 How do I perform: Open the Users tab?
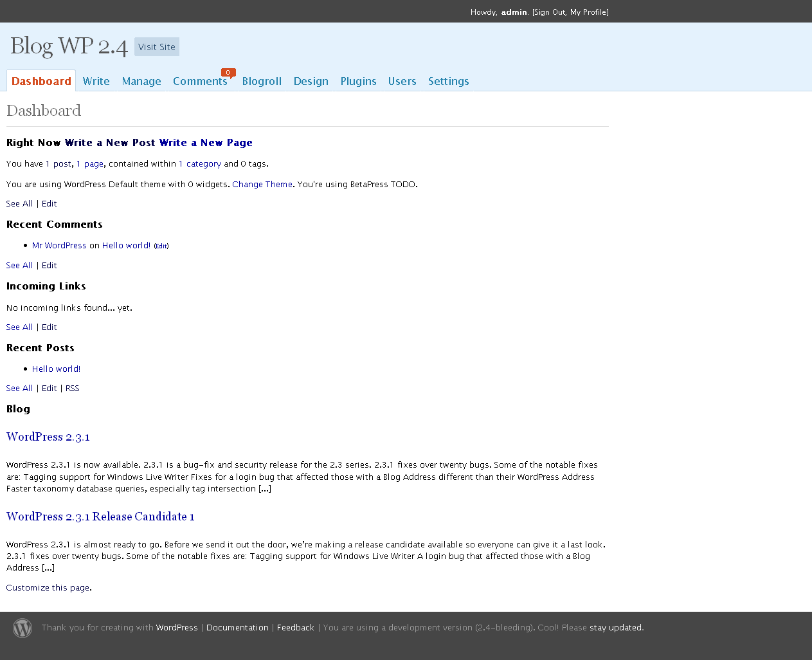click(402, 81)
